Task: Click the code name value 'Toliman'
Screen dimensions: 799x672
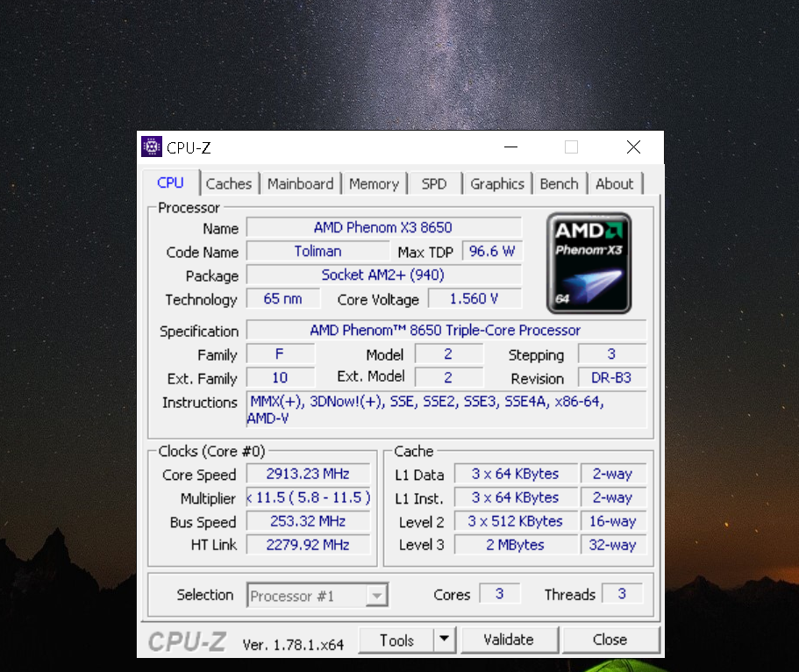Action: 317,252
